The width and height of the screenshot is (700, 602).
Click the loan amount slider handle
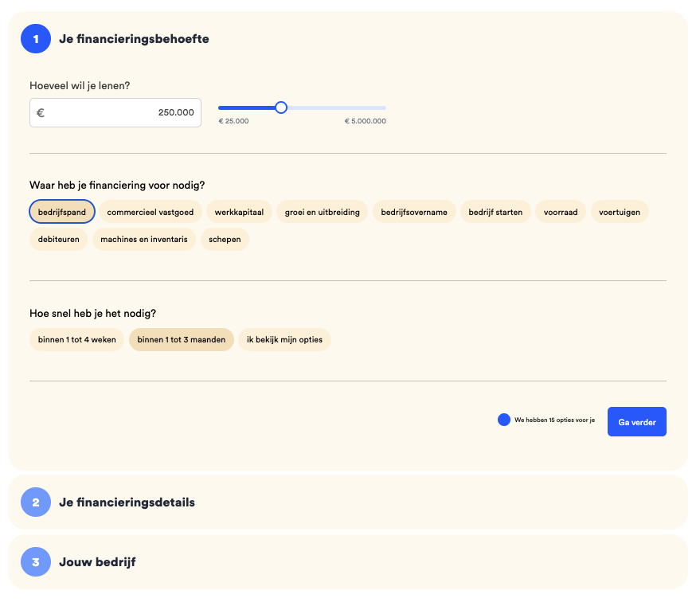tap(281, 107)
